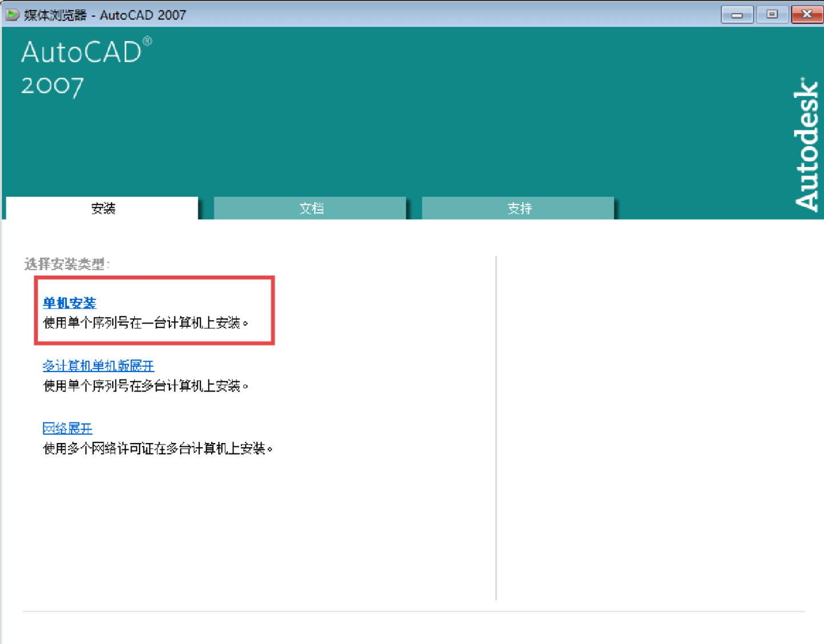Open the 单机安装 installation link
This screenshot has height=644, width=824.
tap(69, 303)
